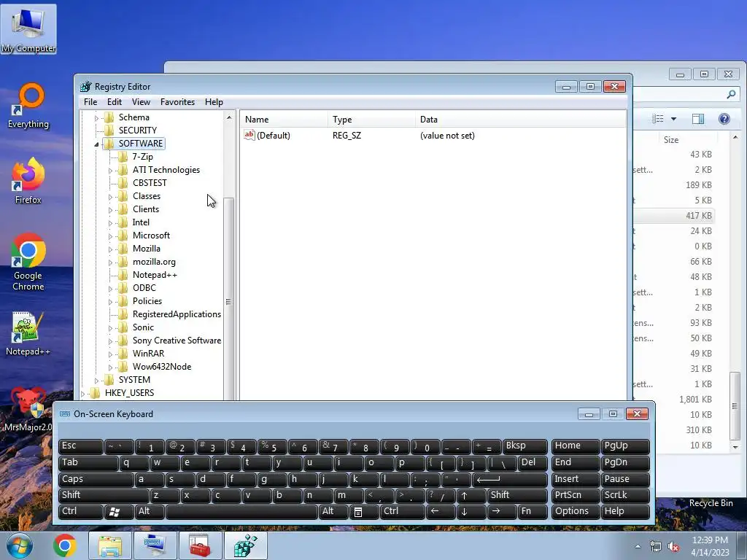Toggle the ScrLk key
This screenshot has width=747, height=560.
[625, 495]
